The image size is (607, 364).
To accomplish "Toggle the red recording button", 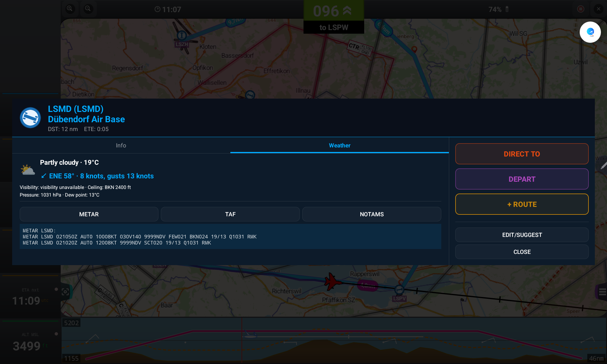I will point(581,9).
